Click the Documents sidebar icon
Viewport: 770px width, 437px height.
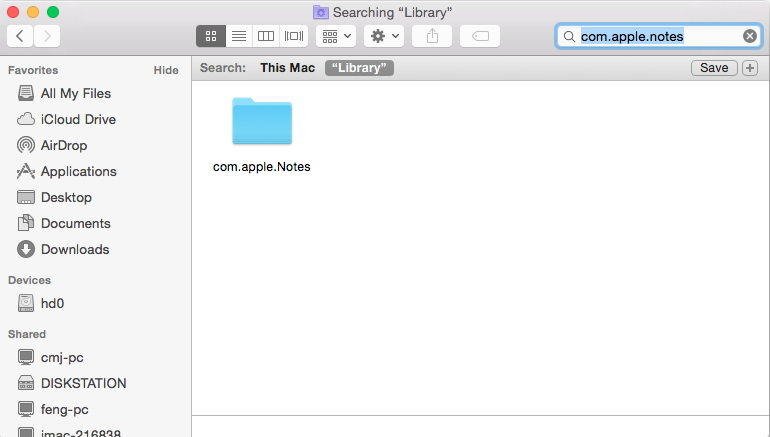(x=26, y=223)
